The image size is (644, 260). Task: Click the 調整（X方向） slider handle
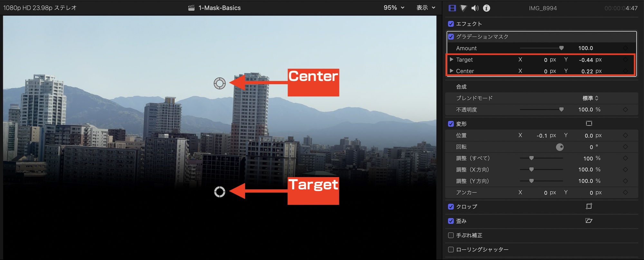click(531, 170)
